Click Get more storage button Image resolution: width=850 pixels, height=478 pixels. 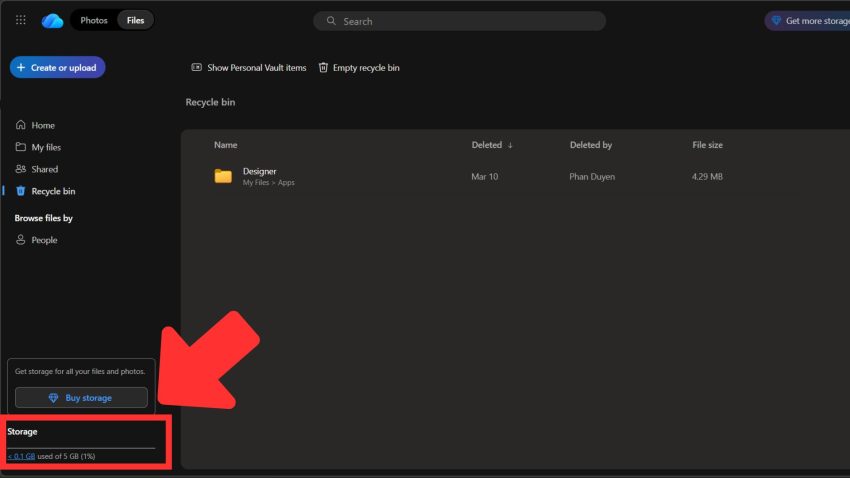tap(807, 21)
